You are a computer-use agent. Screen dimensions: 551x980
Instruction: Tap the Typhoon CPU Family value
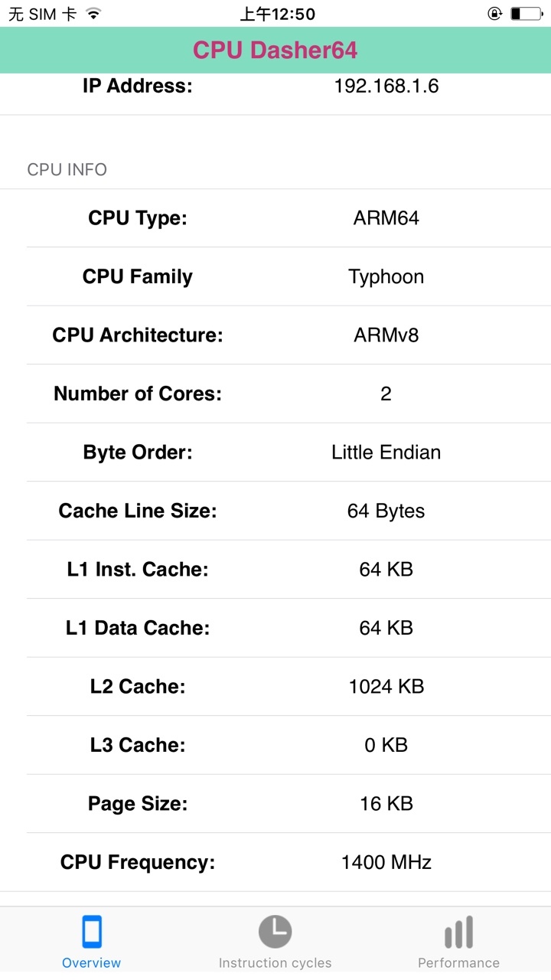[x=386, y=277]
